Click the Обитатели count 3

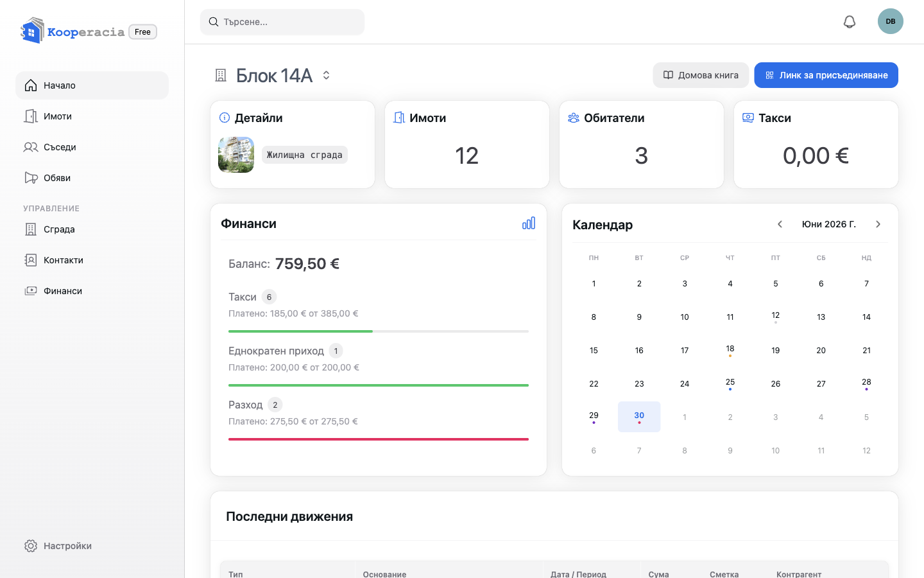pyautogui.click(x=642, y=155)
